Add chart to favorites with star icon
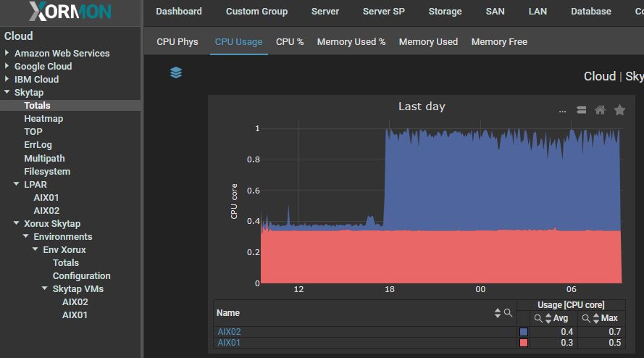Screen dimensions: 644x358 pyautogui.click(x=619, y=109)
